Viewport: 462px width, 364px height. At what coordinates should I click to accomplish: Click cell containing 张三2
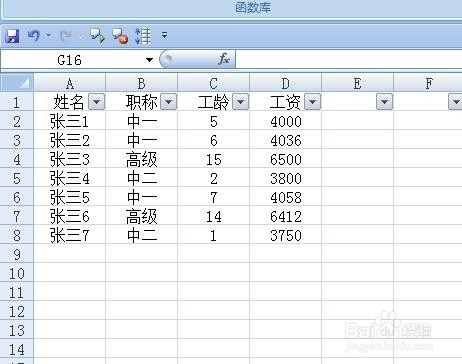[70, 140]
